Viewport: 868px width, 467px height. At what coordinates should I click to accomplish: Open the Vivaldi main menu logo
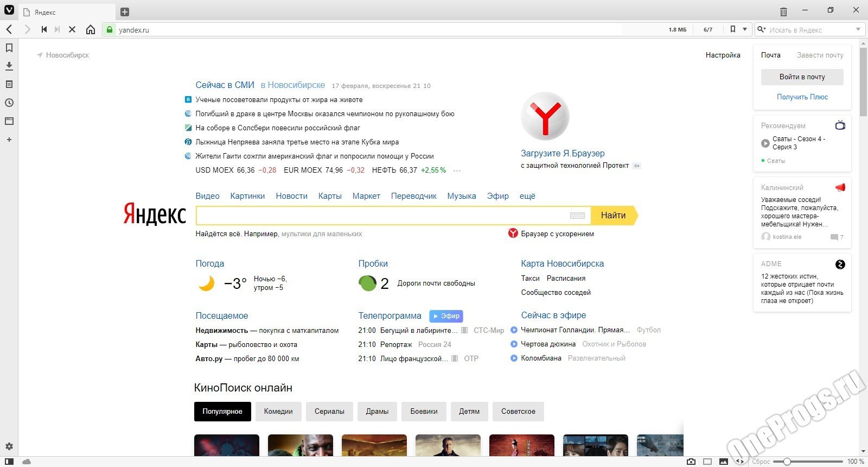click(9, 10)
